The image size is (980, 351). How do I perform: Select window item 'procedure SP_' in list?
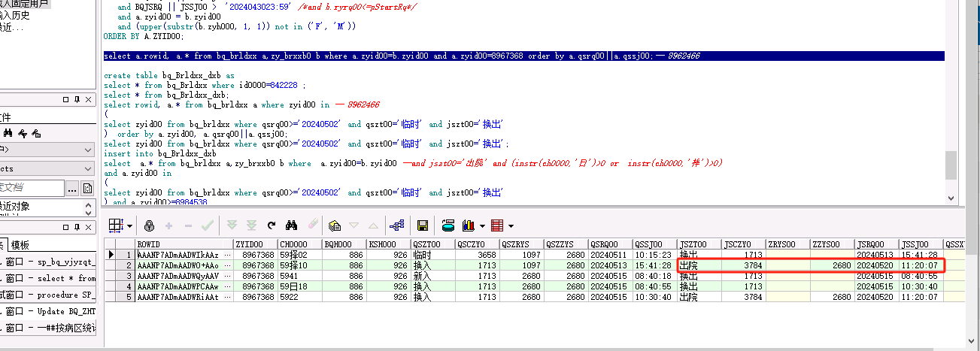point(51,295)
